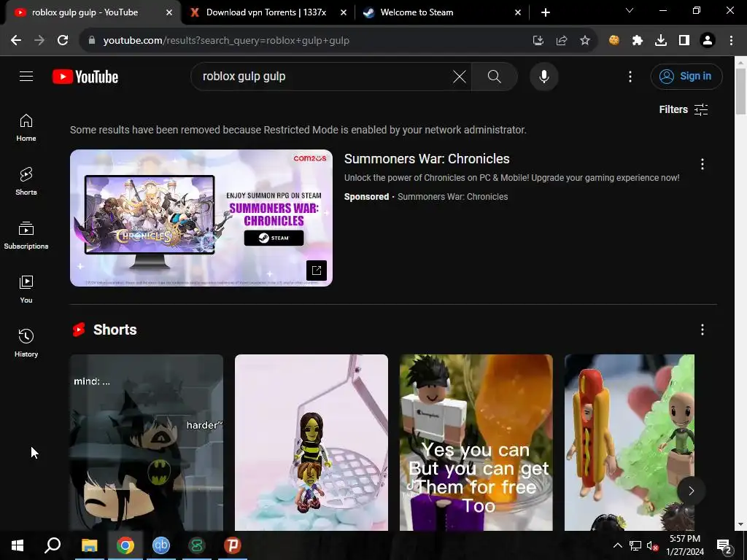
Task: Open Shorts in sidebar
Action: click(x=26, y=182)
